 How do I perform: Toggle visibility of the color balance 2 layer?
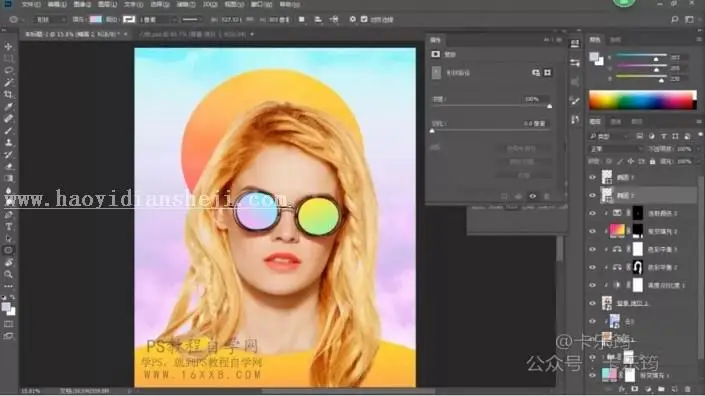click(x=592, y=267)
